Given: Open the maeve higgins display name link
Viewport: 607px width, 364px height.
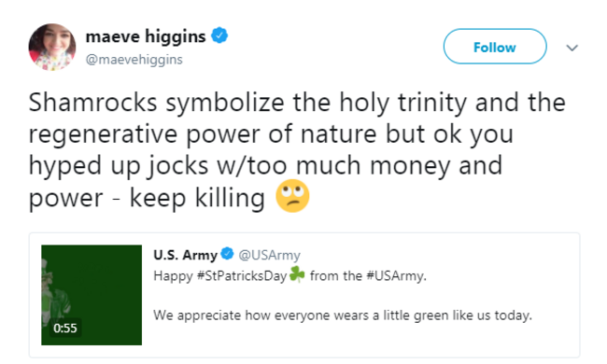Looking at the screenshot, I should coord(146,36).
